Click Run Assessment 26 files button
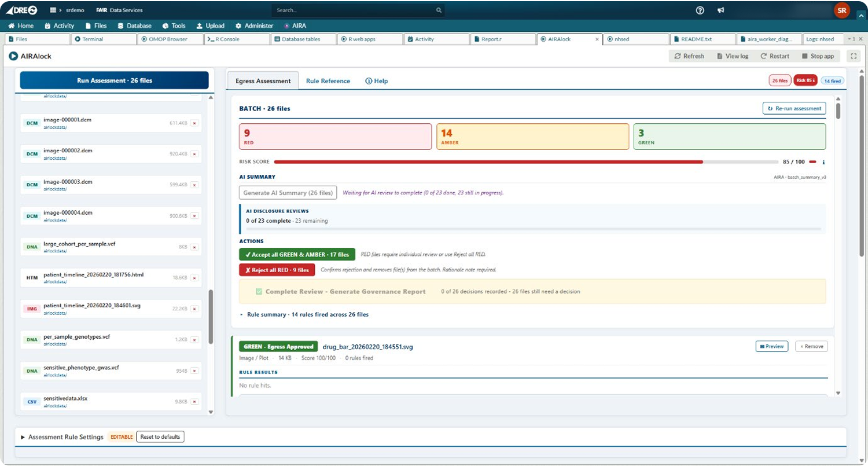This screenshot has width=868, height=466. 115,80
